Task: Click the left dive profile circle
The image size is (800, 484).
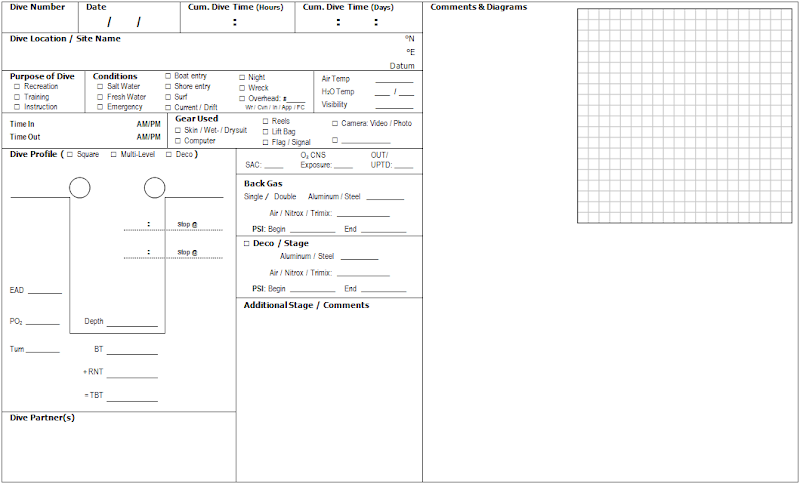Action: tap(80, 188)
